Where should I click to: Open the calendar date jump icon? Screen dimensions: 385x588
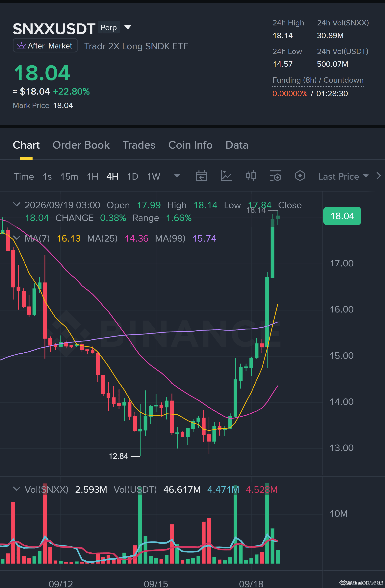tap(201, 176)
